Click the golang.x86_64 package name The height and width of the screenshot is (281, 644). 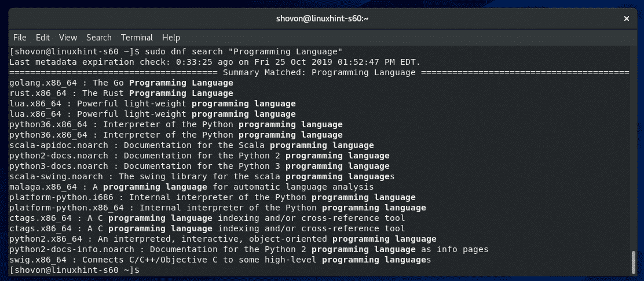[x=39, y=83]
